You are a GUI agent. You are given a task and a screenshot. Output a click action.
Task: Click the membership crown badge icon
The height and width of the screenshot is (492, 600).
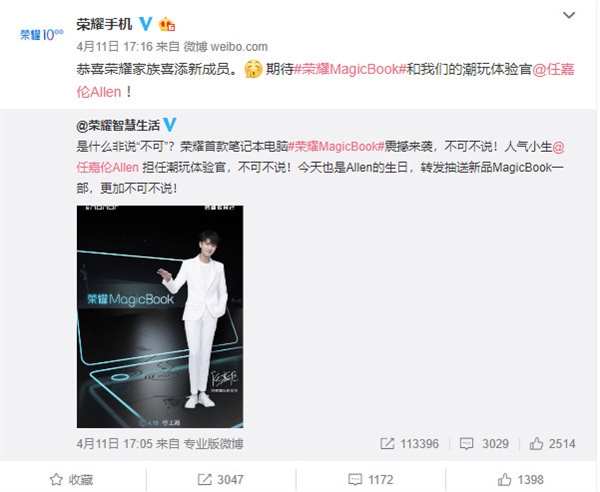pos(167,24)
